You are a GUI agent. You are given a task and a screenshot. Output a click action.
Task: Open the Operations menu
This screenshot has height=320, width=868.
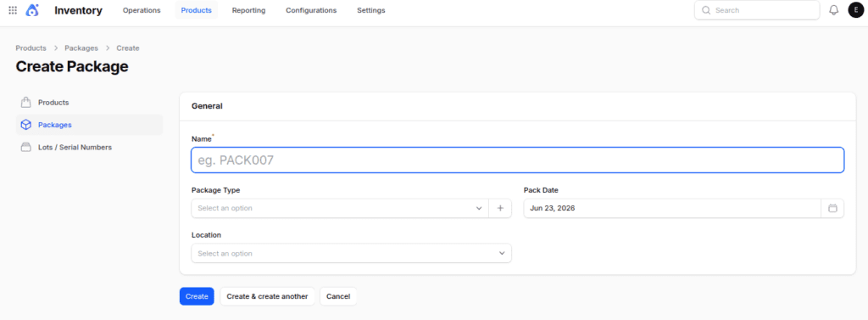coord(142,10)
